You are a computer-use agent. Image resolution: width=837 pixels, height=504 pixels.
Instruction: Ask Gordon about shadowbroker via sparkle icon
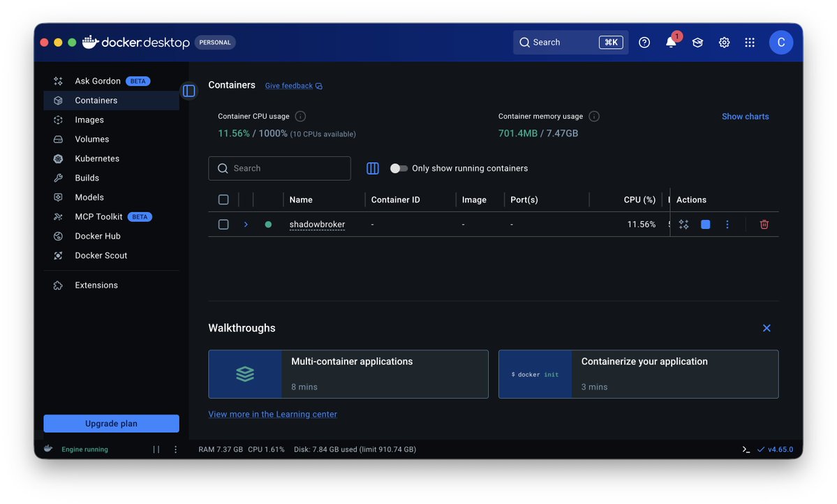click(684, 224)
